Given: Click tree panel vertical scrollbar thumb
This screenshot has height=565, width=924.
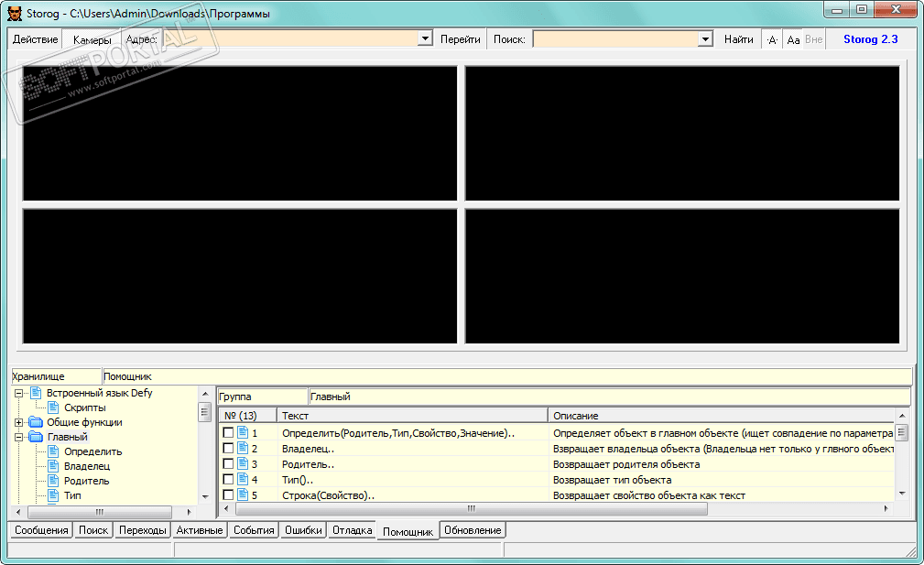Looking at the screenshot, I should coord(204,412).
